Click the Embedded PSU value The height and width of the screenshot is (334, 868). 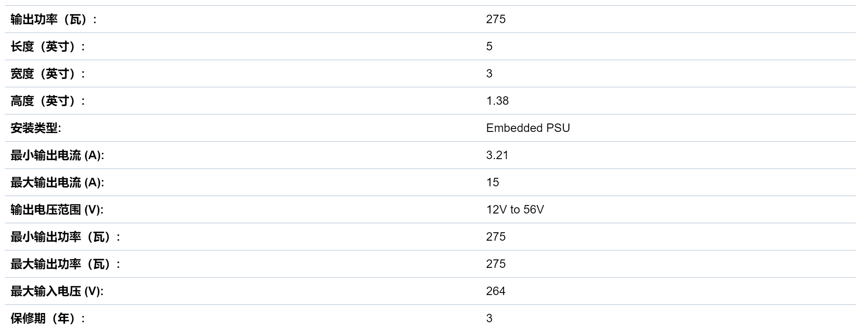(x=528, y=128)
